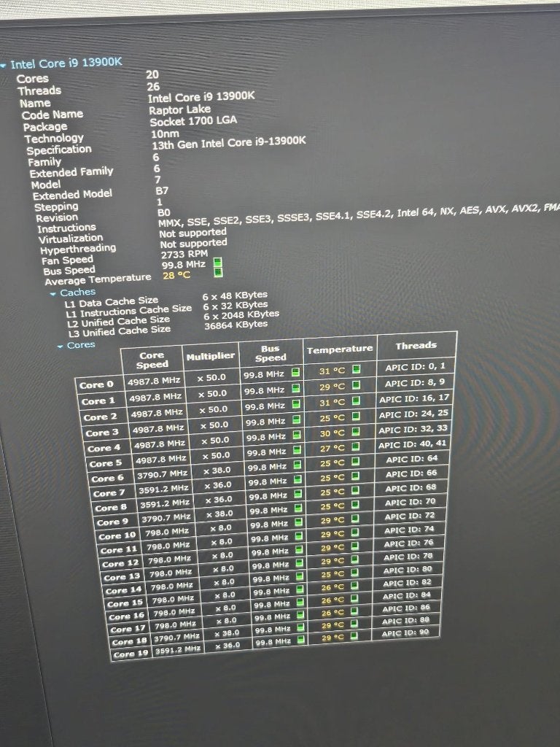Click Core 1 temperature graph icon
The width and height of the screenshot is (560, 747).
click(356, 385)
